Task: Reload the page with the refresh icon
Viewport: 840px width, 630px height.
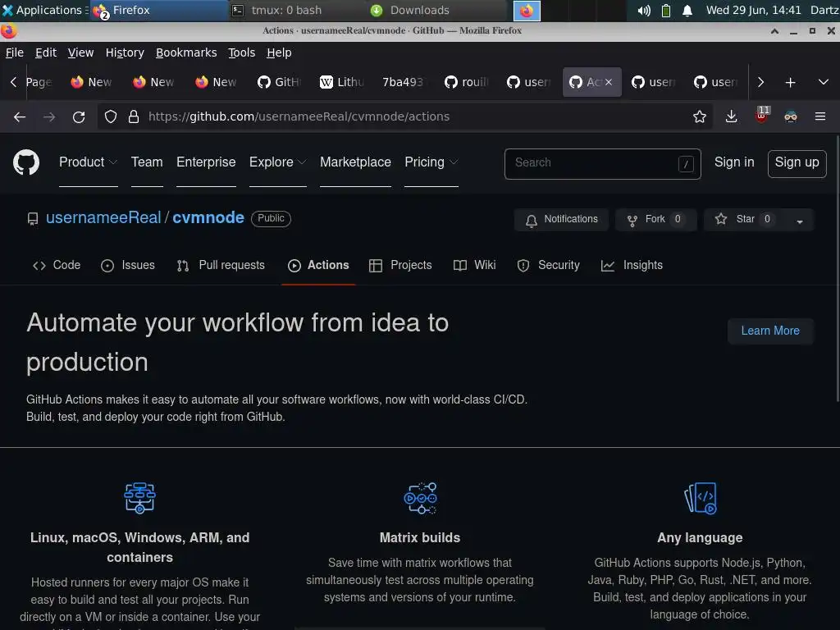Action: click(x=79, y=116)
